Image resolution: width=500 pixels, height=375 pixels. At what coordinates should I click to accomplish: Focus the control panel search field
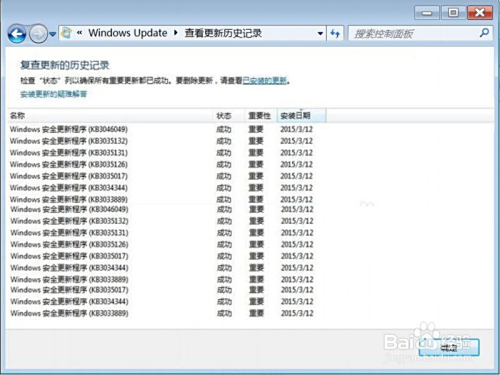[x=415, y=33]
